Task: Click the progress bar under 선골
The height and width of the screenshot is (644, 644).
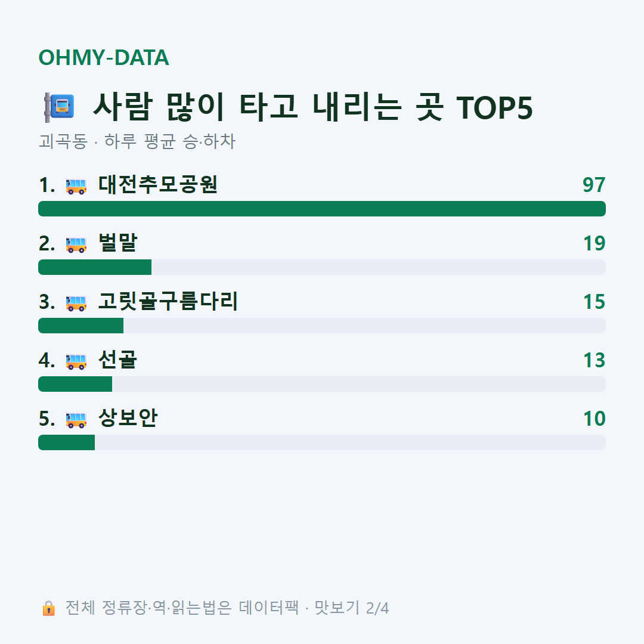Action: click(322, 384)
